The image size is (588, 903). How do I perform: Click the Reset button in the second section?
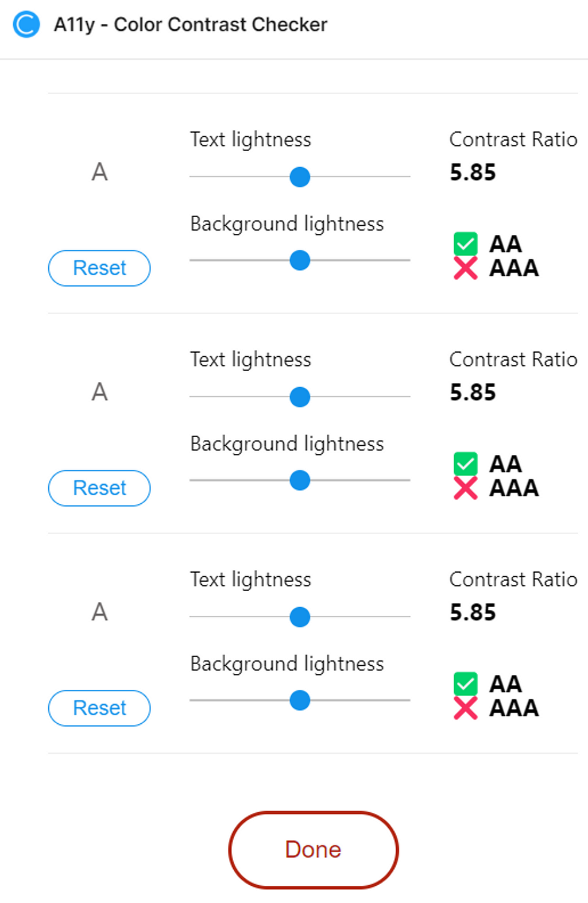(99, 488)
